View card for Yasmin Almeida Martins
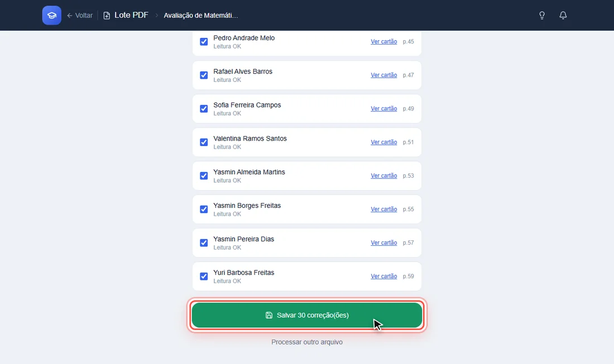This screenshot has height=364, width=614. [x=384, y=176]
